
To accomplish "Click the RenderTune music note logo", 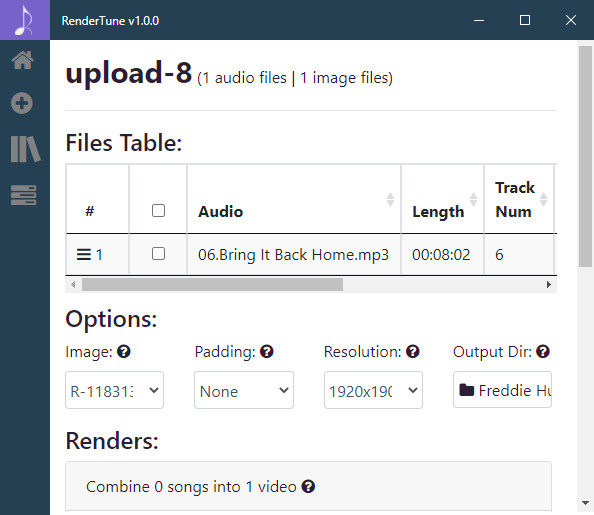I will point(25,20).
